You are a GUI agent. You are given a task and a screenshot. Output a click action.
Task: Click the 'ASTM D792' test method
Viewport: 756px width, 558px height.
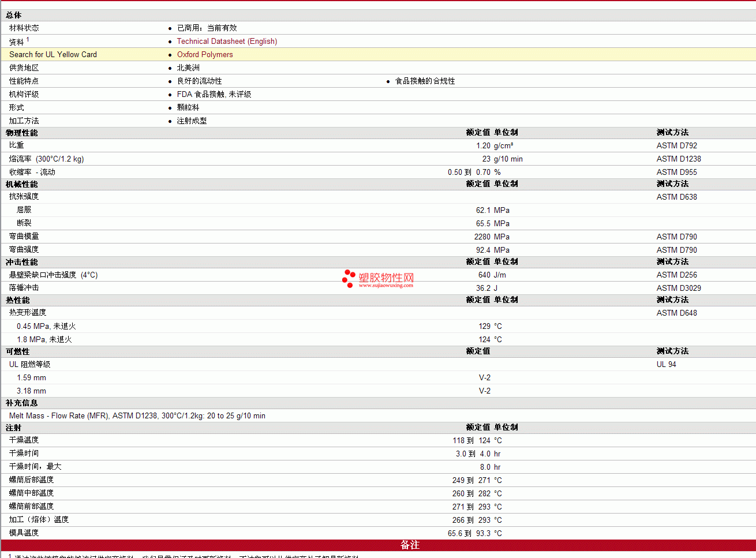coord(677,146)
